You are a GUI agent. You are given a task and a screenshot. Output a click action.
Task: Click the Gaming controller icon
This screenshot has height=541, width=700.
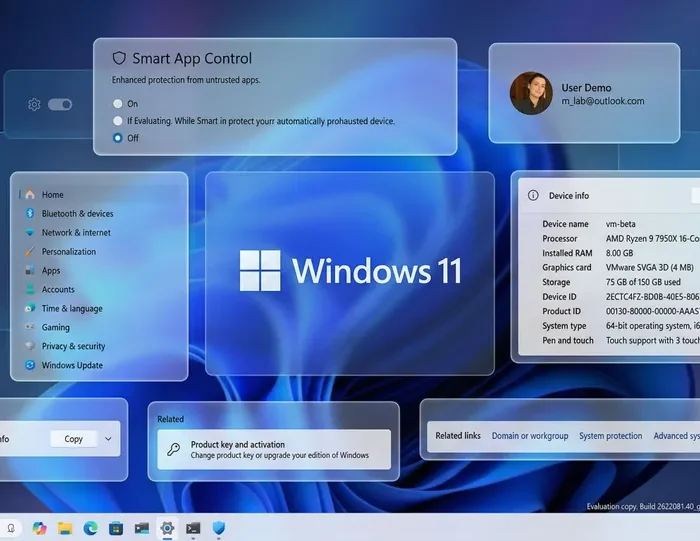point(30,327)
